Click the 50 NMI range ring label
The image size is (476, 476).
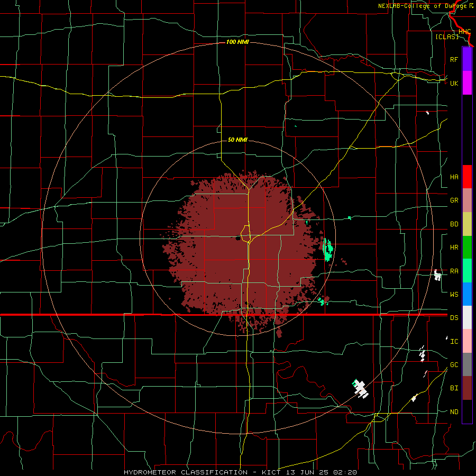click(x=237, y=140)
